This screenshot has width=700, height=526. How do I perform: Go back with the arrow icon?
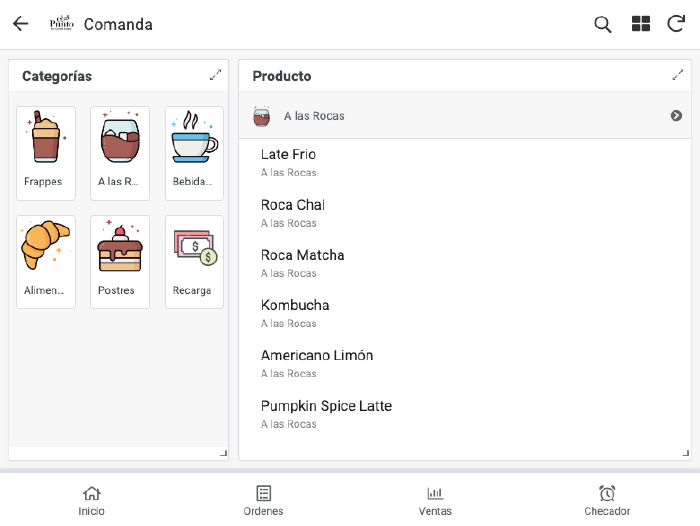click(x=20, y=24)
